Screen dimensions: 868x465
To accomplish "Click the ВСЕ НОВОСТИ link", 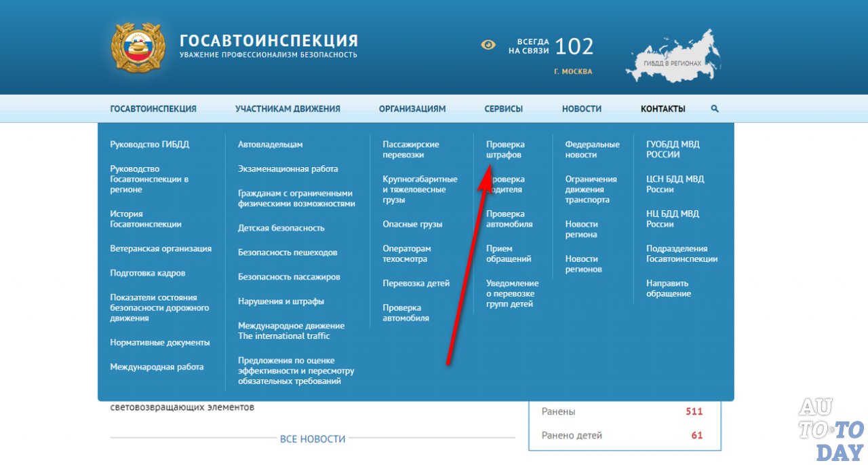I will [x=312, y=439].
